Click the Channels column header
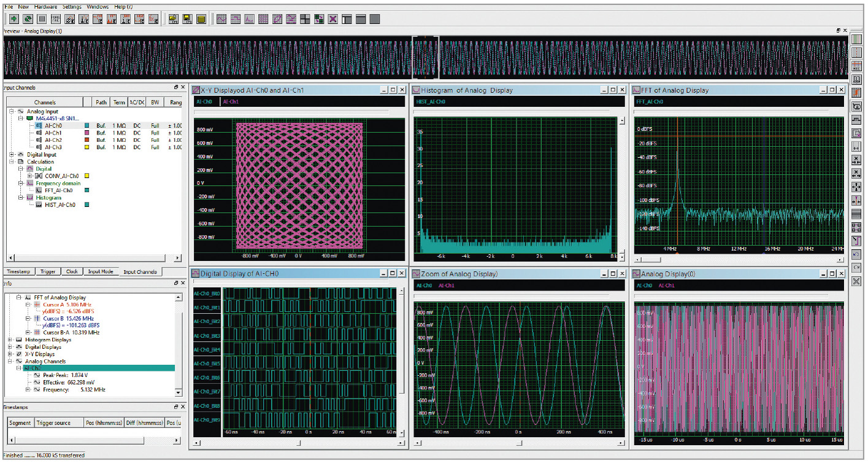Screen dimensions: 868x463 (x=45, y=103)
